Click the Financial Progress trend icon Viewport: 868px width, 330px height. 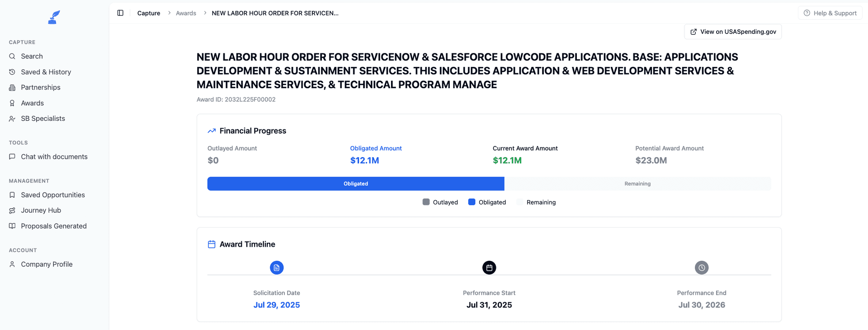coord(212,131)
